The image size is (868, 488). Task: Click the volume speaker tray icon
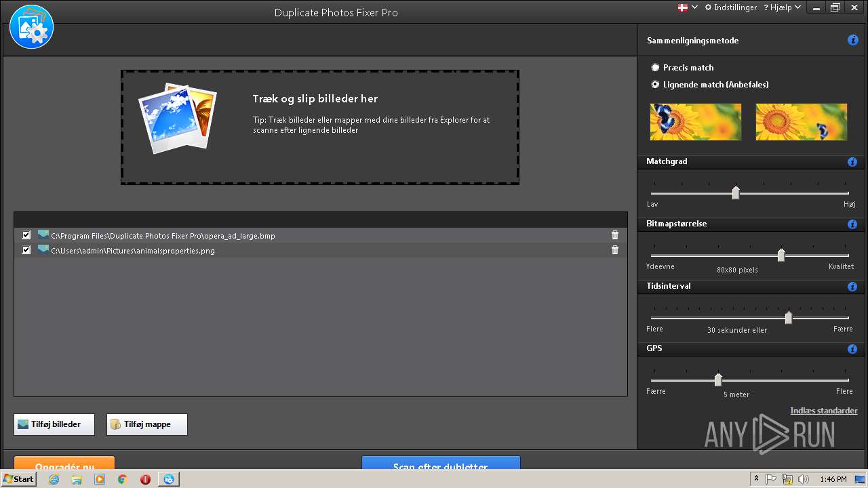tap(804, 479)
